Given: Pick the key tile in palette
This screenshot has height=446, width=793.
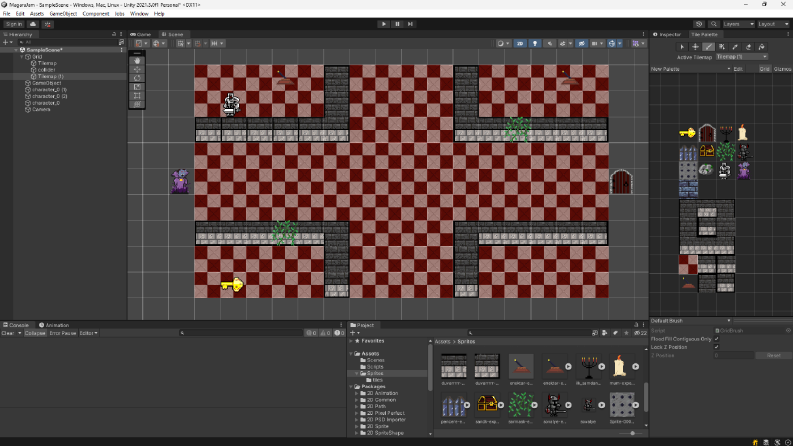Looking at the screenshot, I should (687, 133).
